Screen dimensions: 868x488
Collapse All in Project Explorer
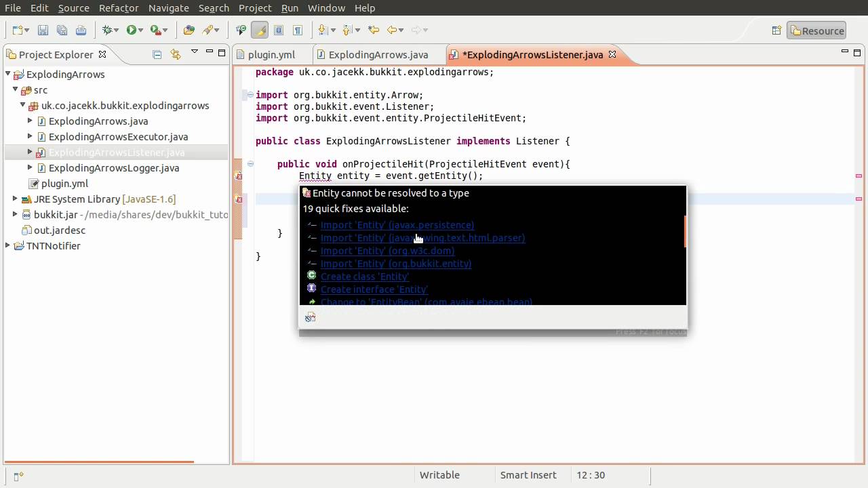pyautogui.click(x=157, y=54)
